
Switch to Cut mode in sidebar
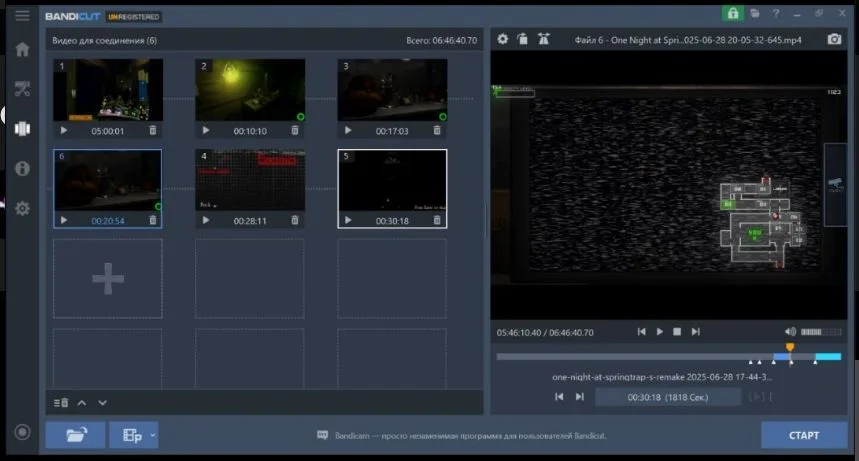pos(22,89)
